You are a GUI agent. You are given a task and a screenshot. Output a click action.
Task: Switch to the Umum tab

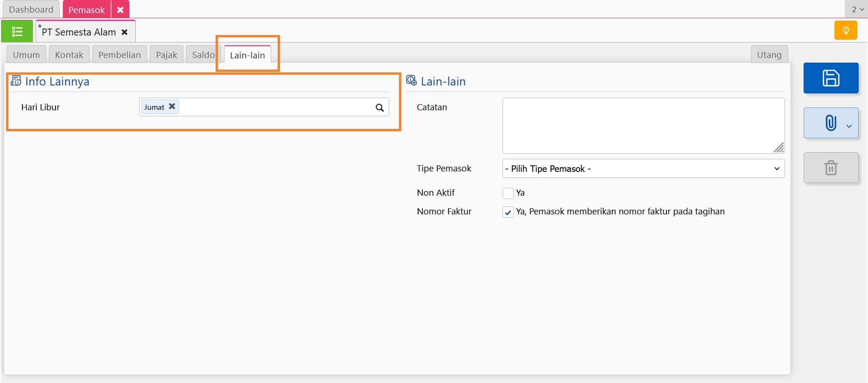coord(26,55)
